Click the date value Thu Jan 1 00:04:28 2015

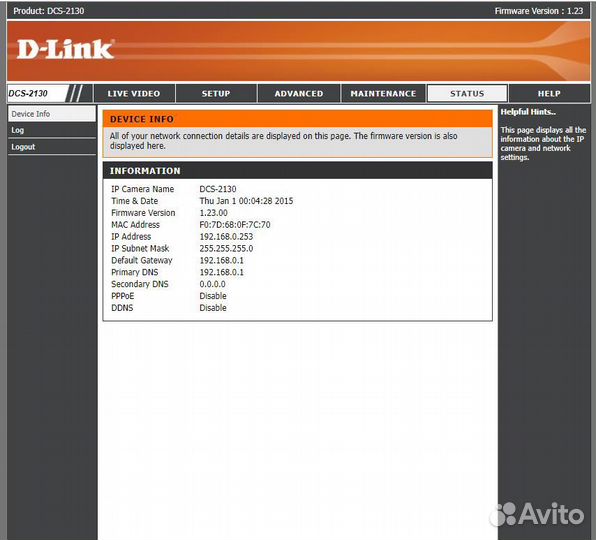[246, 201]
